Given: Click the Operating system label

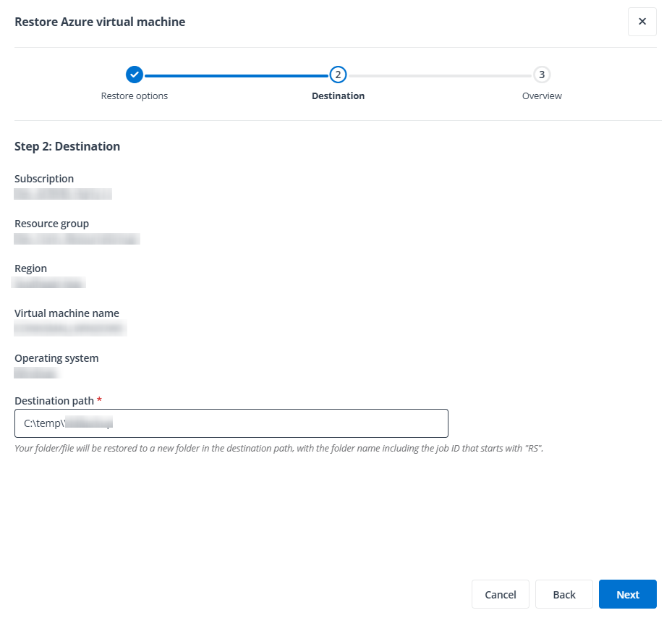Looking at the screenshot, I should point(56,358).
